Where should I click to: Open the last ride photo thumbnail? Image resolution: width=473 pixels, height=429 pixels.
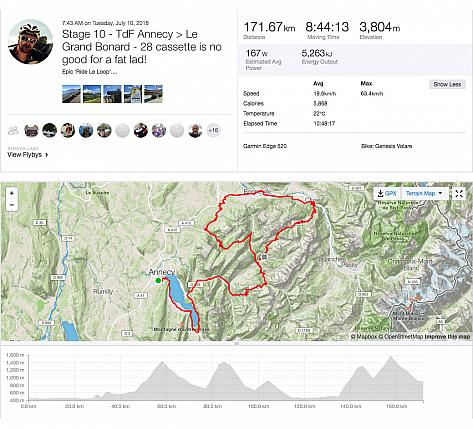coord(153,94)
